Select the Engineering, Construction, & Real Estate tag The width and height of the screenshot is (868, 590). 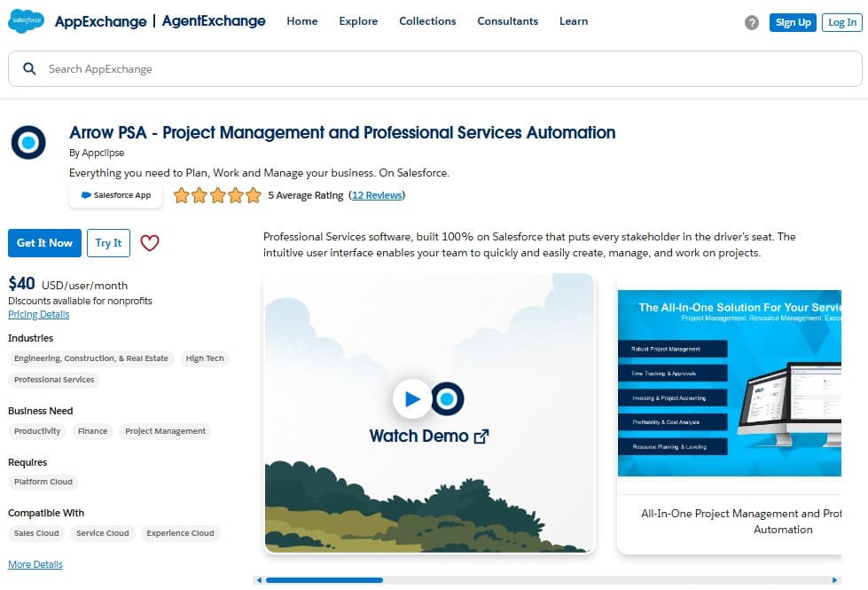click(x=90, y=358)
